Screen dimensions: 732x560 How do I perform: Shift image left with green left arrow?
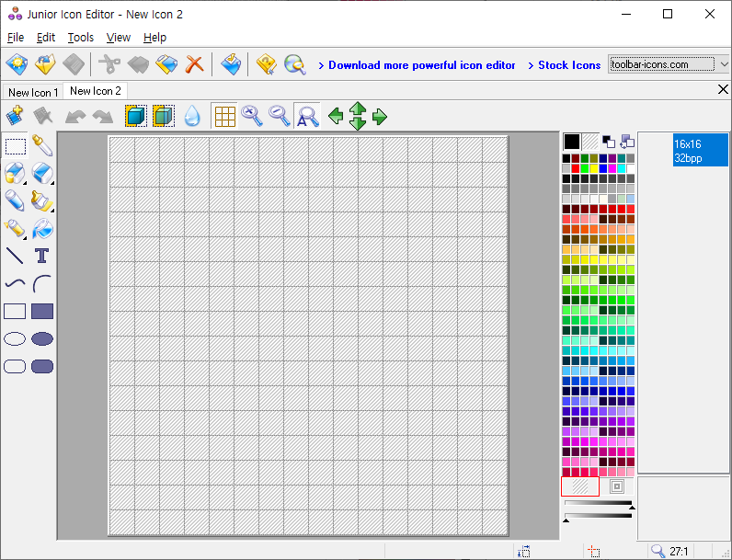[x=336, y=116]
